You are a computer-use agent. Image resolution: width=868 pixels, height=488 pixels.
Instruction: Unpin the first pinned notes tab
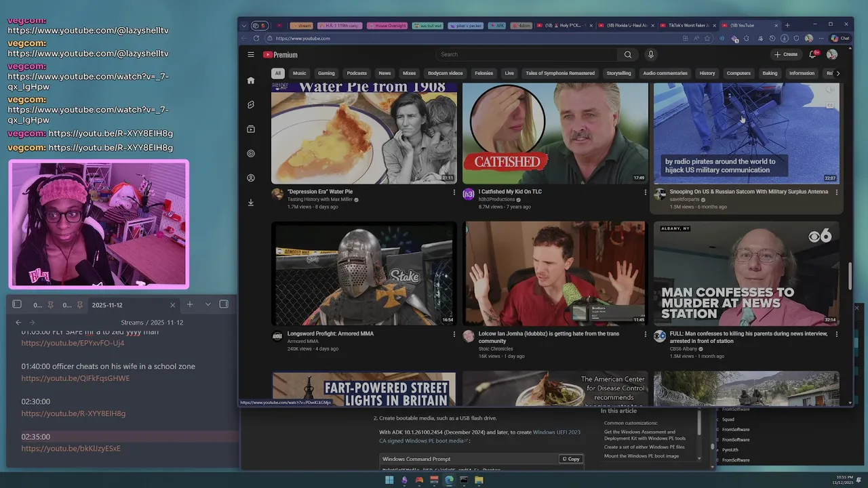(50, 305)
